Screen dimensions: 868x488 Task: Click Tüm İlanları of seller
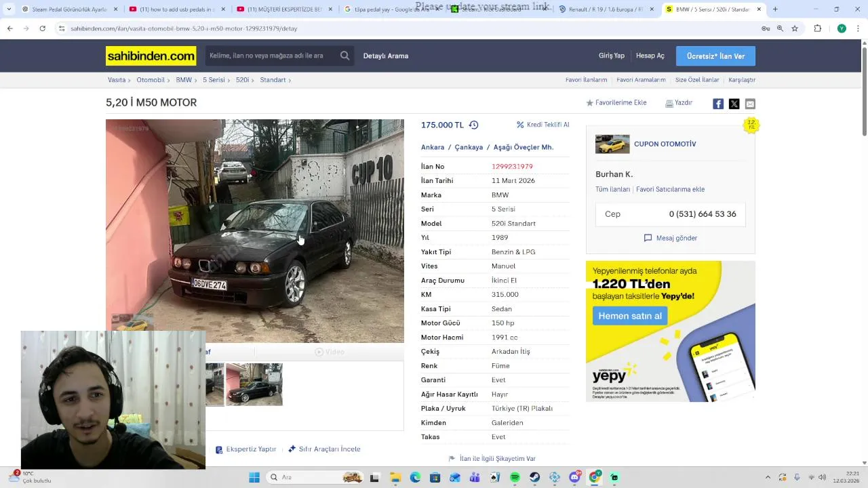point(613,189)
